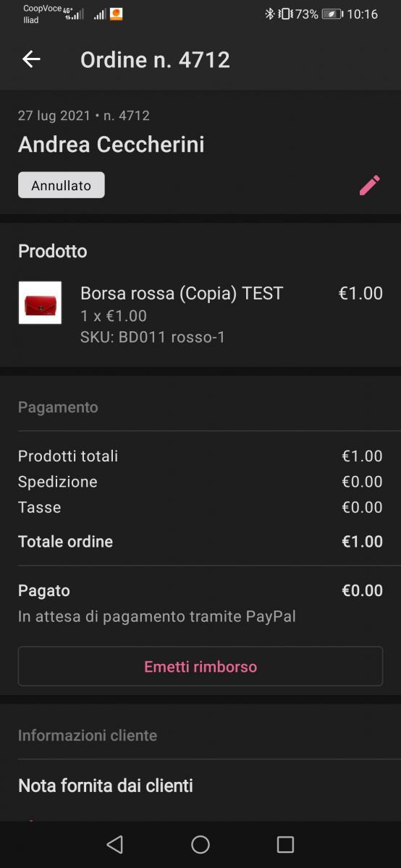
Task: Tap the orange notification icon in status bar
Action: pos(116,14)
